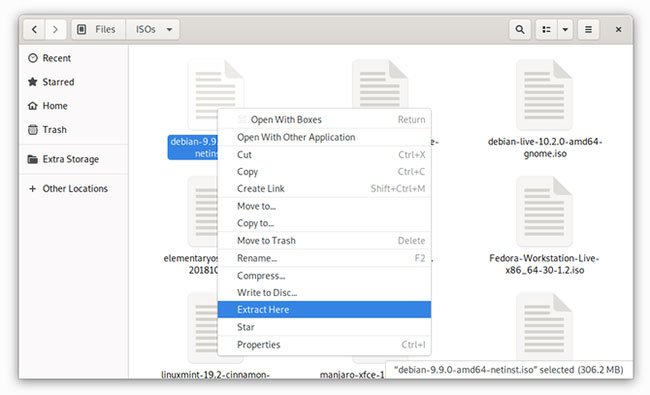This screenshot has width=650, height=395.
Task: Choose Move to... menu entry
Action: (324, 206)
